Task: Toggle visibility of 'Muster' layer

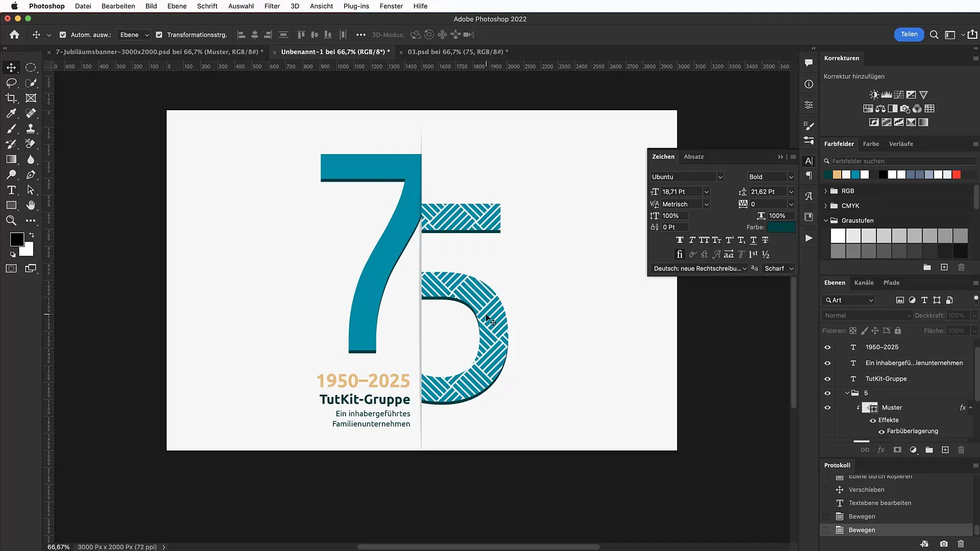Action: point(828,407)
